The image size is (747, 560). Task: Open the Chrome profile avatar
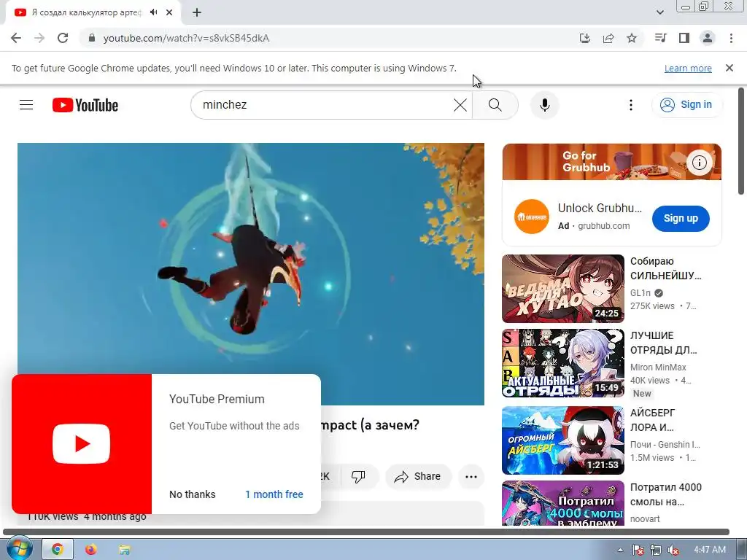point(708,38)
